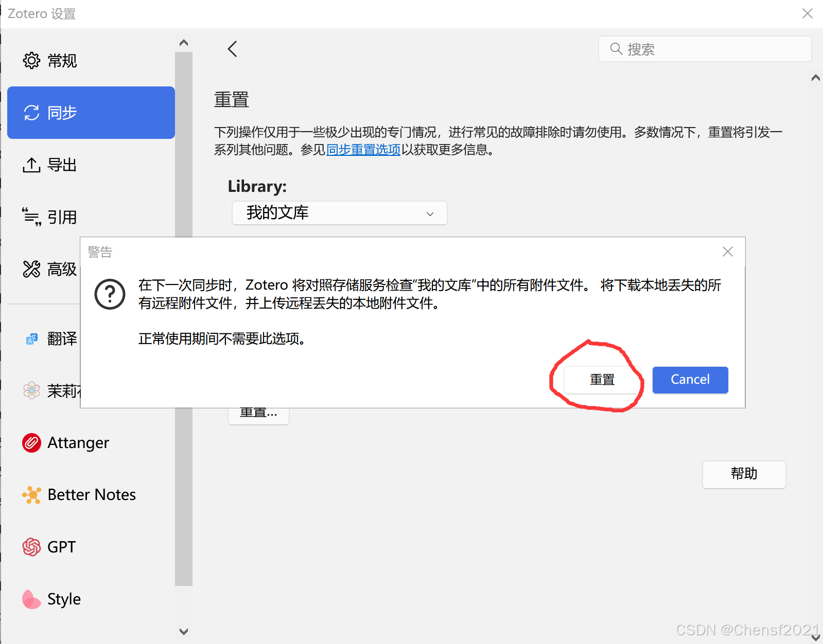Switch to Attanger settings pane
The width and height of the screenshot is (823, 644).
[x=91, y=443]
